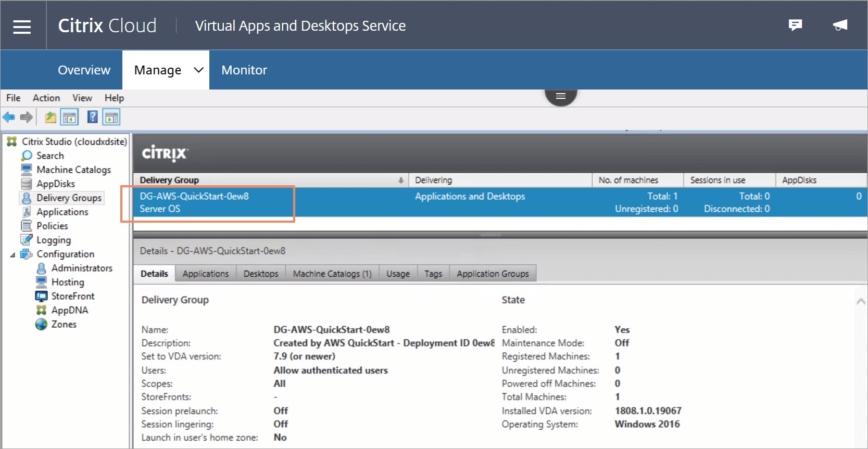Select Machine Catalogs tree item
This screenshot has width=868, height=449.
[x=74, y=170]
